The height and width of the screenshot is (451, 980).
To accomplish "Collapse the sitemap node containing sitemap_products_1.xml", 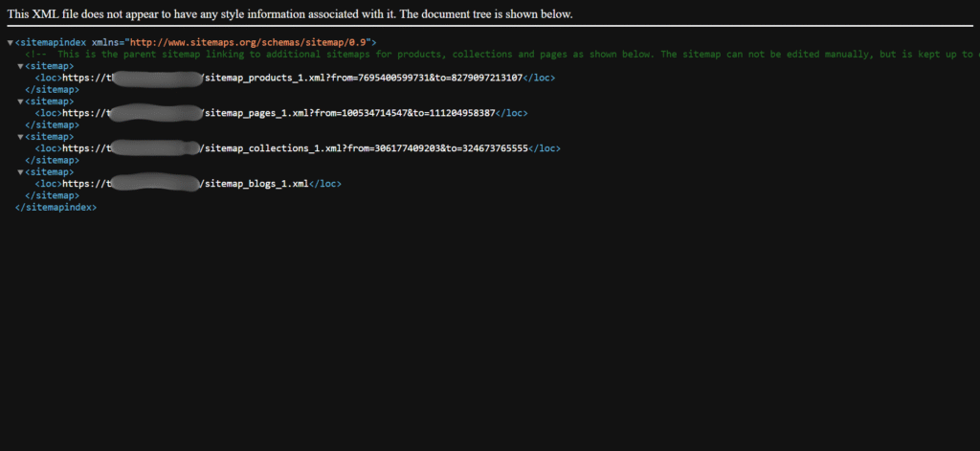I will (x=20, y=66).
